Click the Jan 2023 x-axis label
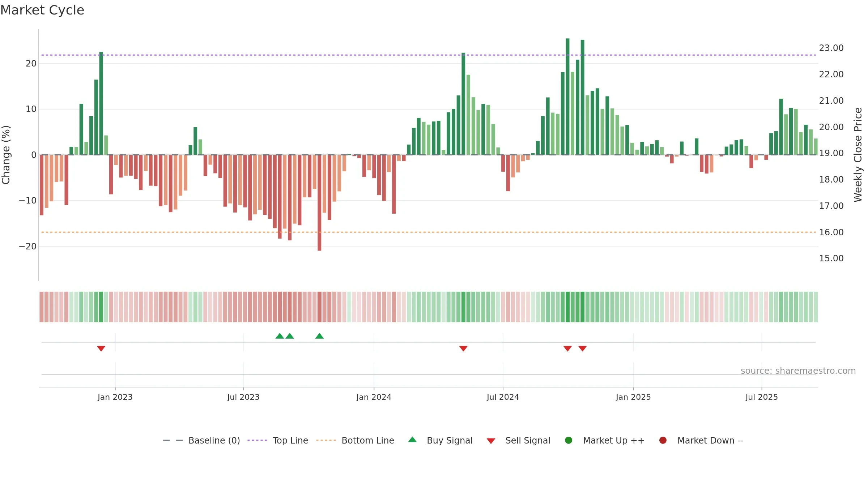 click(x=115, y=397)
